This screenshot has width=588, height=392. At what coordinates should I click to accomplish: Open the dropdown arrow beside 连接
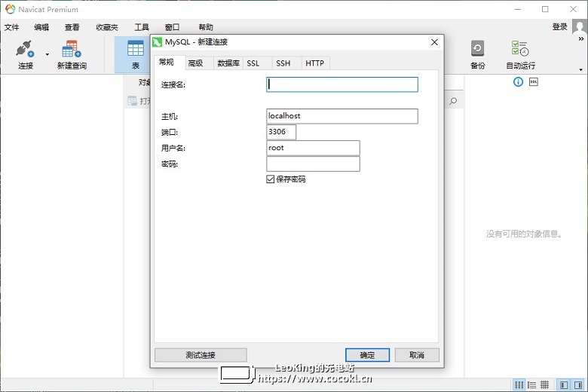click(x=47, y=55)
